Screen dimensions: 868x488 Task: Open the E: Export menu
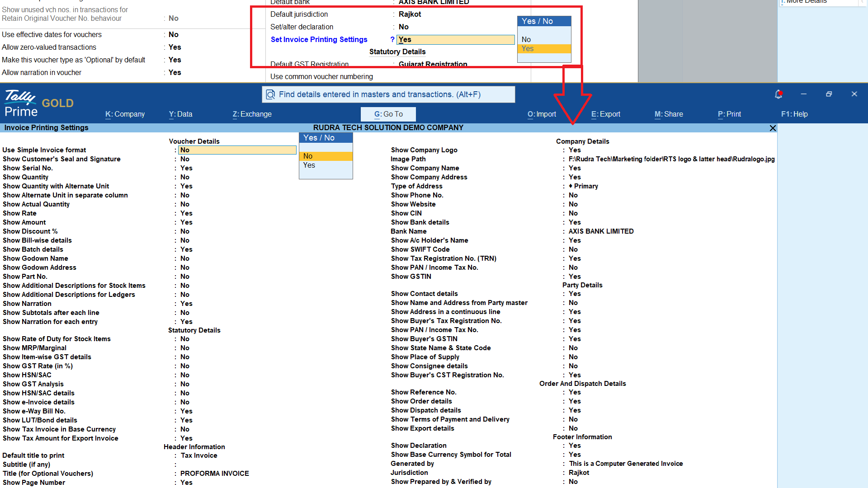605,114
